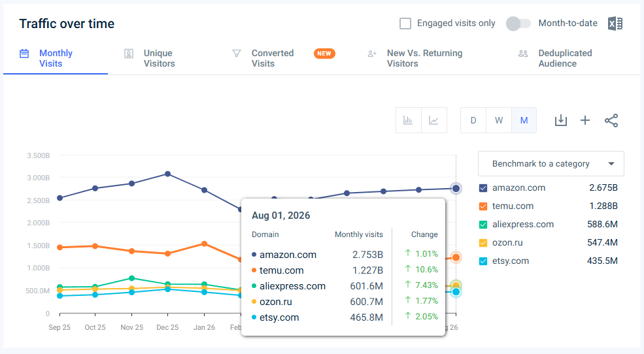This screenshot has height=354, width=644.
Task: Uncheck aliexpress.com in the legend
Action: 483,225
